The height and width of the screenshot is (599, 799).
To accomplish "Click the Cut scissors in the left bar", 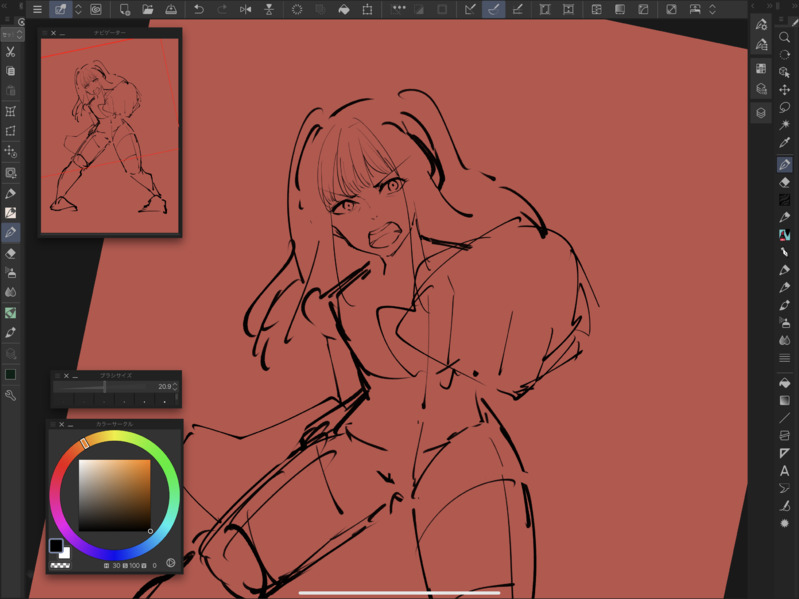I will coord(10,51).
